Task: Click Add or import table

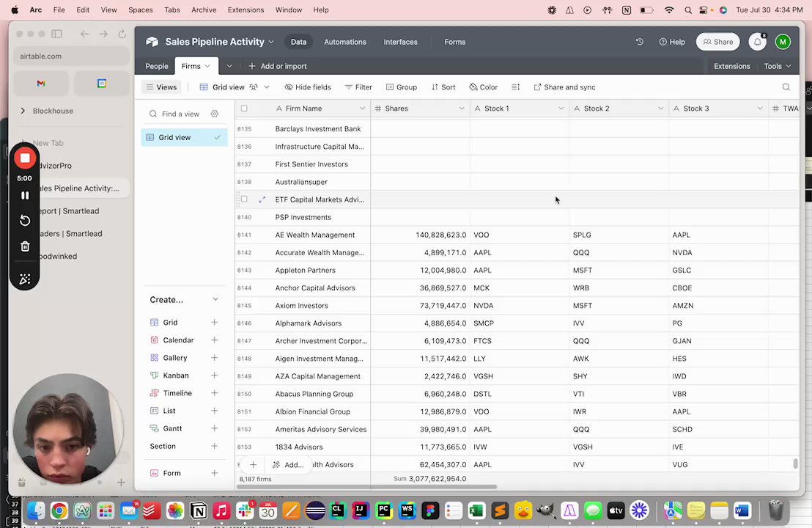Action: click(x=278, y=66)
